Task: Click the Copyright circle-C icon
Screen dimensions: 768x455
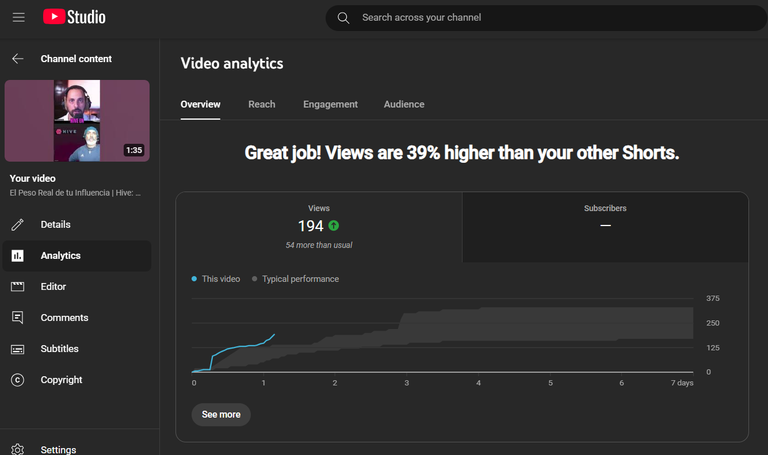Action: click(18, 380)
